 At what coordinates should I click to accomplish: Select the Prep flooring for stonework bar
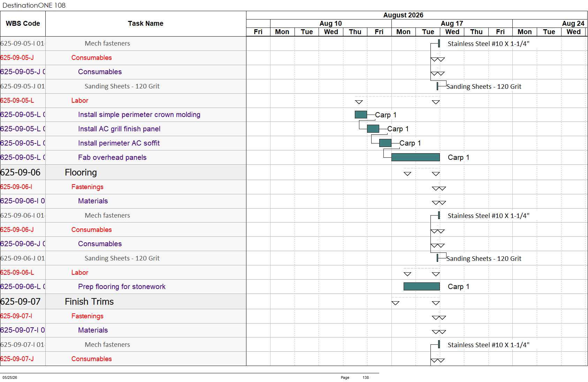click(x=422, y=287)
